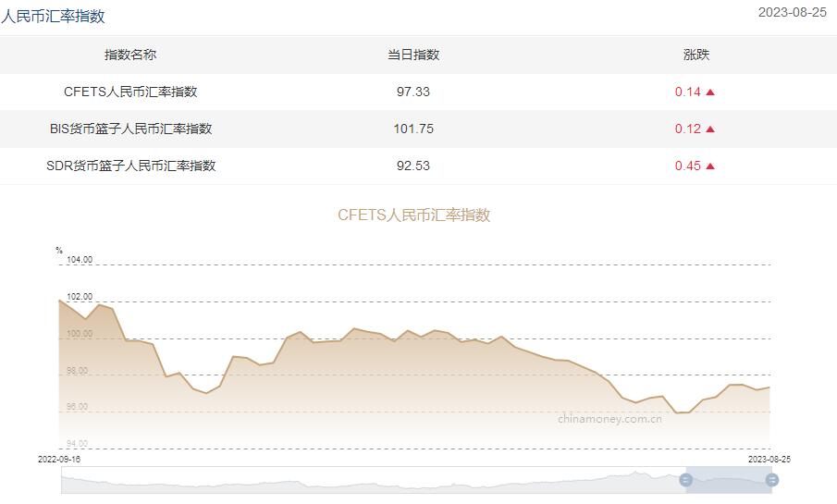The height and width of the screenshot is (504, 837).
Task: Click the red up arrow beside 0.14
Action: 710,92
